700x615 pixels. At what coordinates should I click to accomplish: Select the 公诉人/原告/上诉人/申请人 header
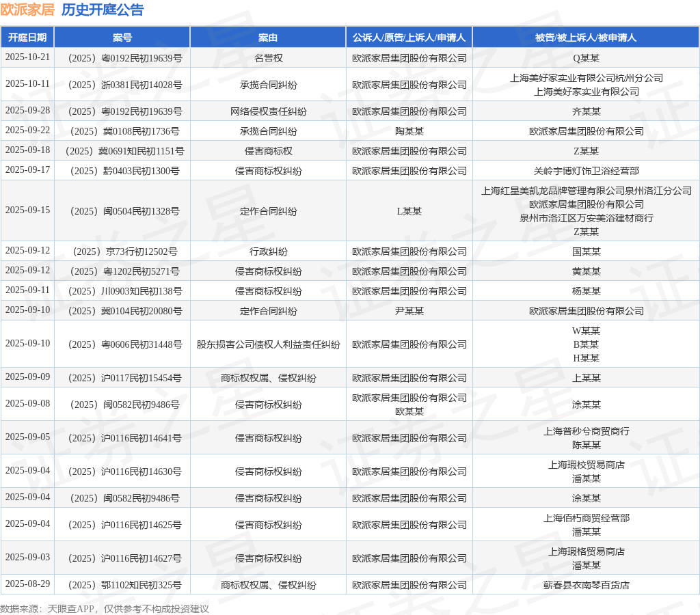(x=409, y=38)
